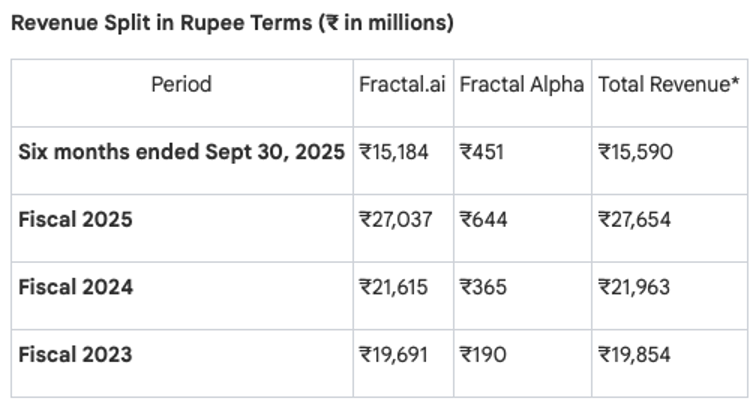Select the 'Period' column header
Image resolution: width=756 pixels, height=404 pixels.
tap(181, 85)
